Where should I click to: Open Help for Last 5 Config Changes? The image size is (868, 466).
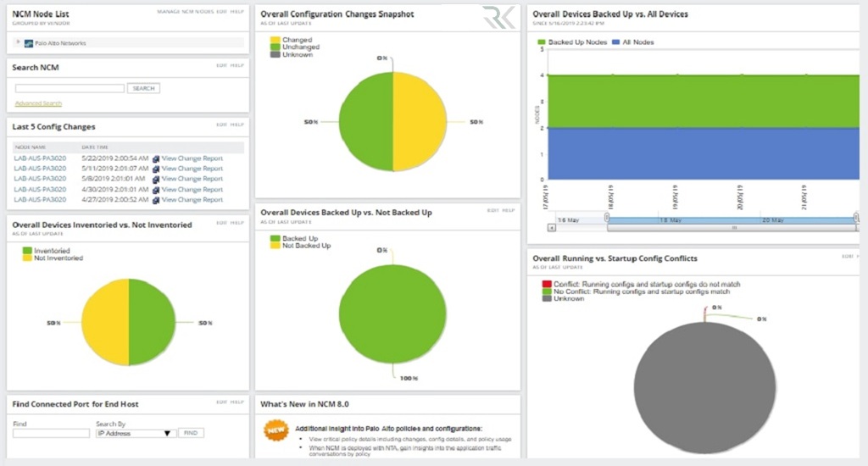(238, 125)
